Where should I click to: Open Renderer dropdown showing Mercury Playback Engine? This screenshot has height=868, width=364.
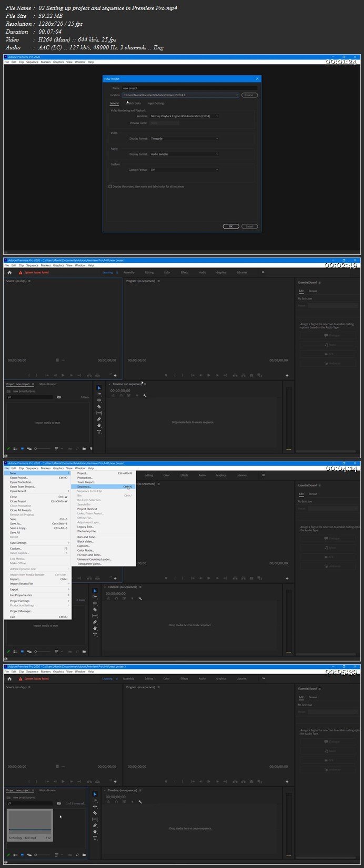pos(184,116)
